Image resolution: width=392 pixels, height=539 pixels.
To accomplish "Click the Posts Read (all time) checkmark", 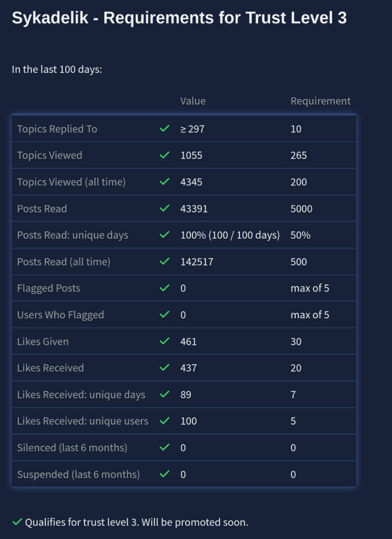I will (165, 262).
